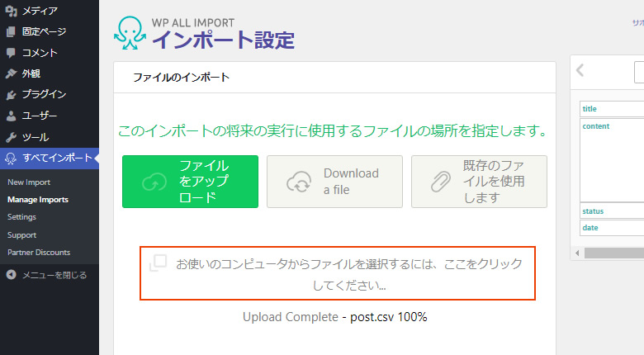
Task: Click the Media menu icon in the sidebar
Action: click(11, 11)
